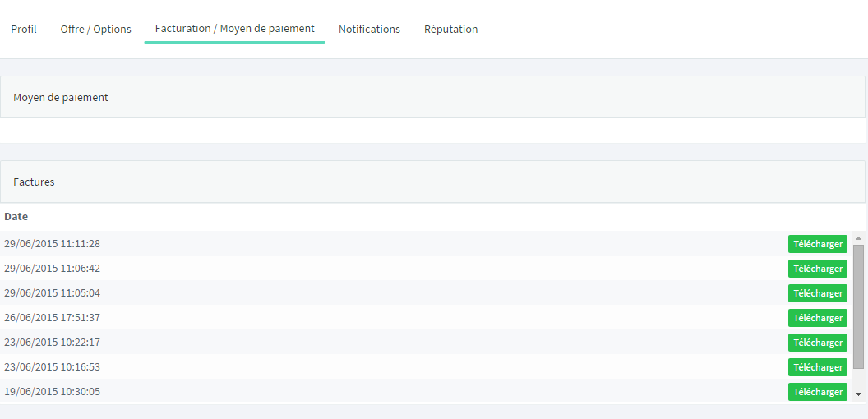Click the date 23/06/2015 10:16:53
Viewport: 868px width, 419px height.
(52, 367)
